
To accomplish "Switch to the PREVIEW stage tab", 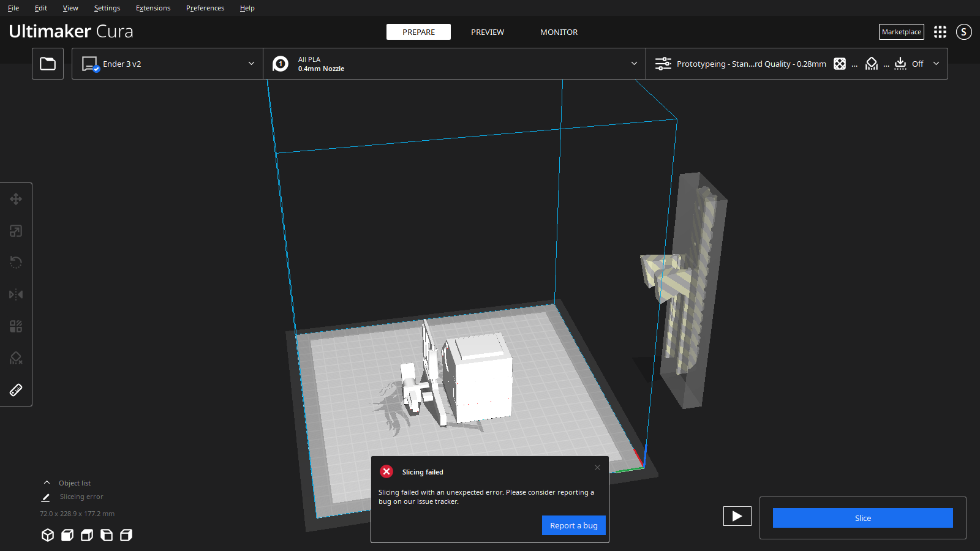I will [x=488, y=32].
